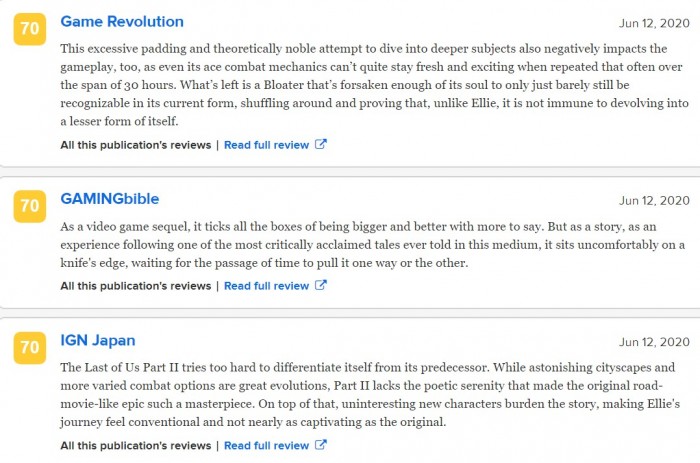The width and height of the screenshot is (700, 463).
Task: Click external link icon in IGN Japan review
Action: 321,445
